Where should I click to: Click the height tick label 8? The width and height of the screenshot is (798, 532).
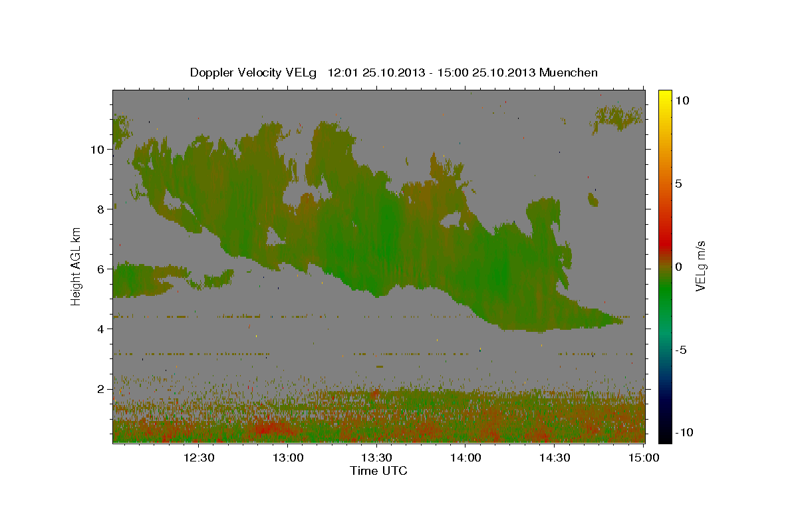[x=101, y=209]
